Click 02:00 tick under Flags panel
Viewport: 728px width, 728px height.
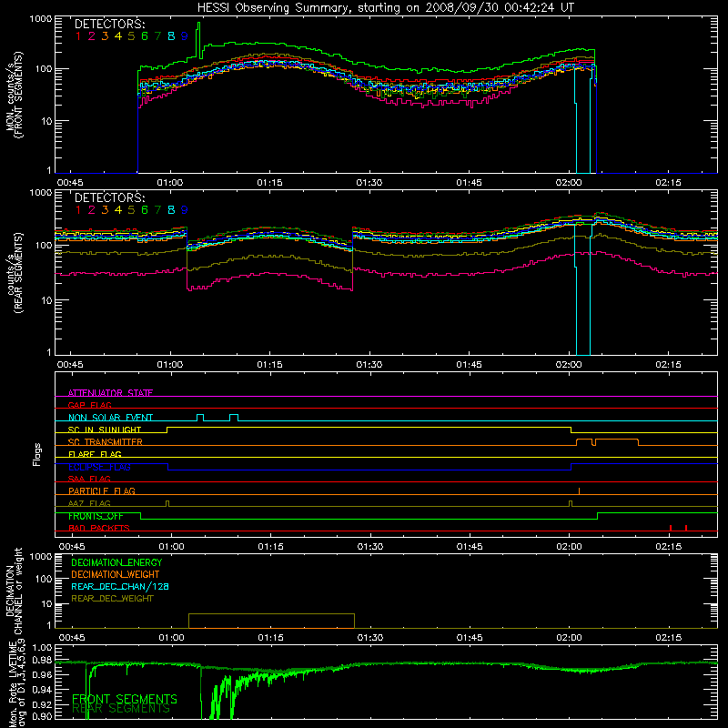[x=570, y=547]
